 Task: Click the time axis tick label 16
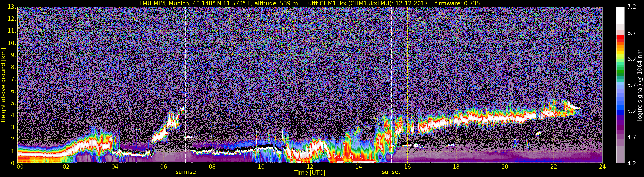click(x=407, y=167)
